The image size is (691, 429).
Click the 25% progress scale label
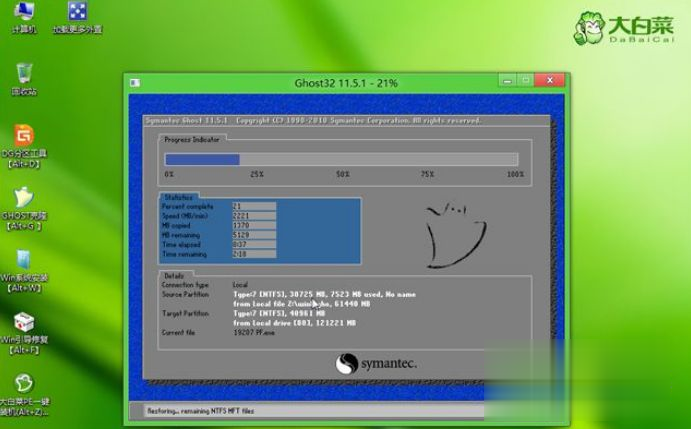point(257,174)
